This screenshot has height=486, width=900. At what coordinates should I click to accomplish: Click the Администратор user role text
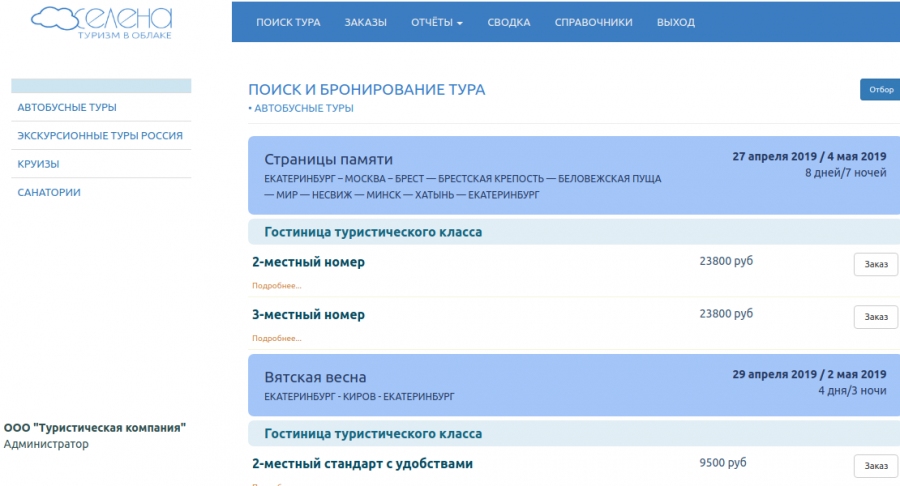[46, 444]
